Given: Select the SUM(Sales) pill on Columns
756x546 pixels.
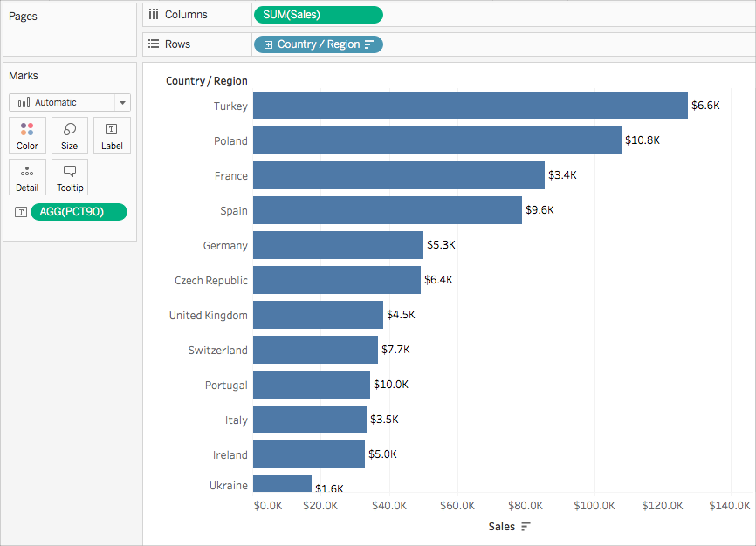Looking at the screenshot, I should (x=319, y=15).
